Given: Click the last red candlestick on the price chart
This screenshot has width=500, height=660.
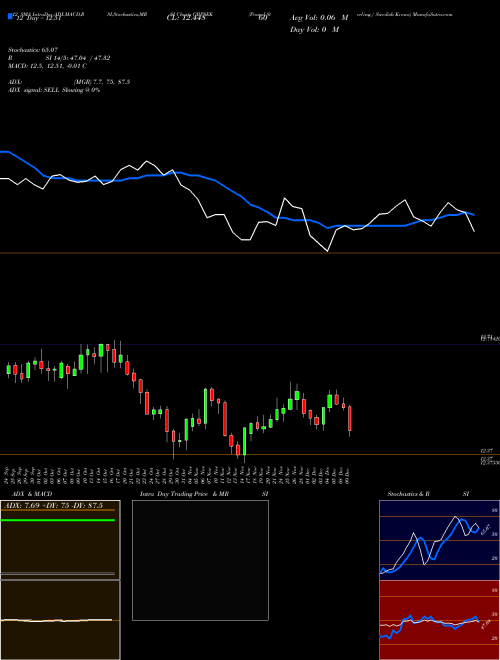Looking at the screenshot, I should click(x=349, y=419).
